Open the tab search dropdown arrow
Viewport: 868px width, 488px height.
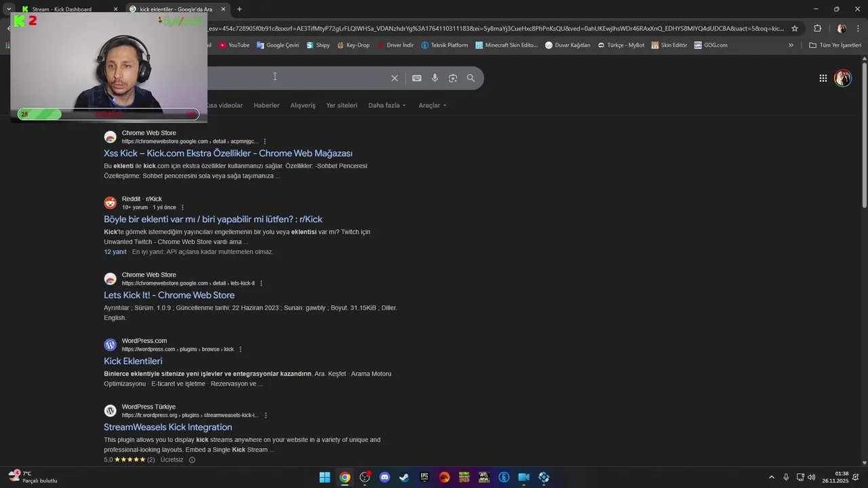coord(9,9)
